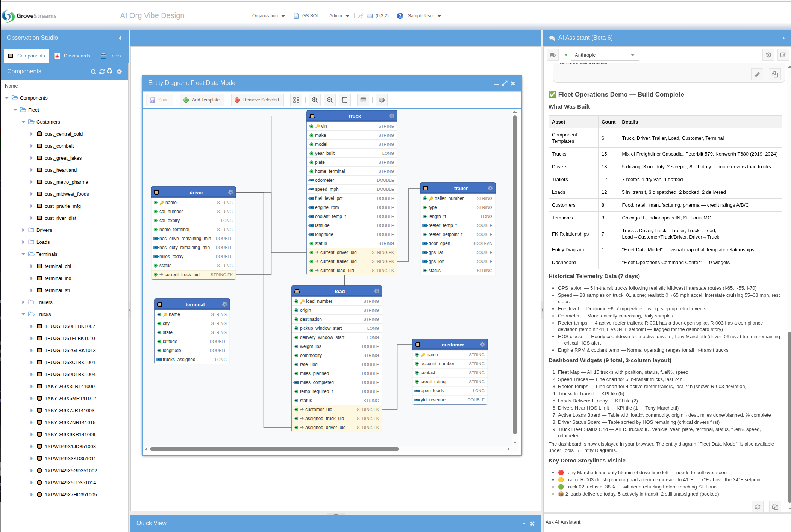
Task: Expand the Trailers folder
Action: (x=23, y=302)
